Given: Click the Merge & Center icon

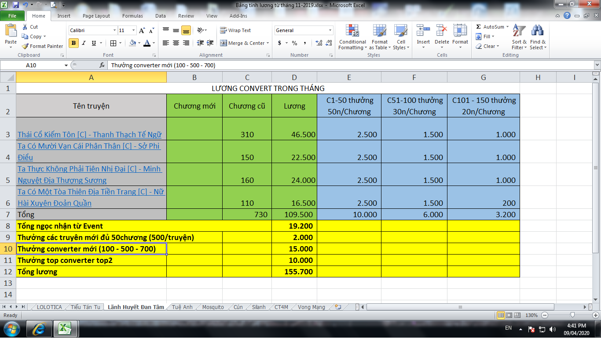Looking at the screenshot, I should tap(224, 43).
